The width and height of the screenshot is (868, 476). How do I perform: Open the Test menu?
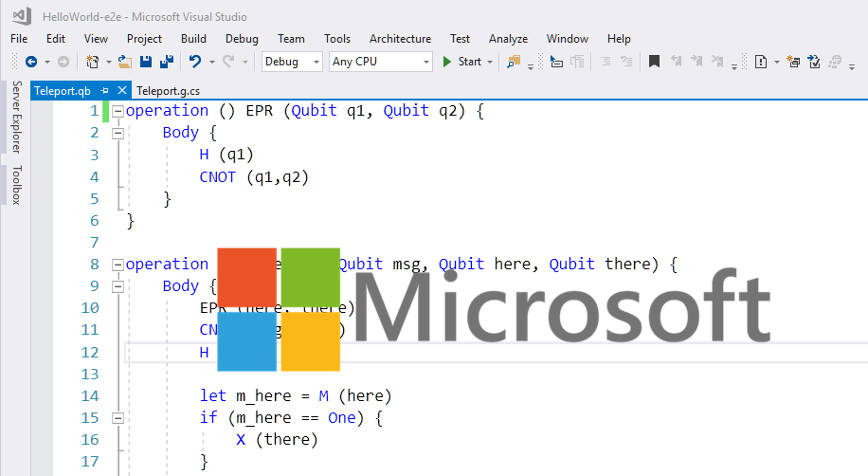click(x=460, y=39)
